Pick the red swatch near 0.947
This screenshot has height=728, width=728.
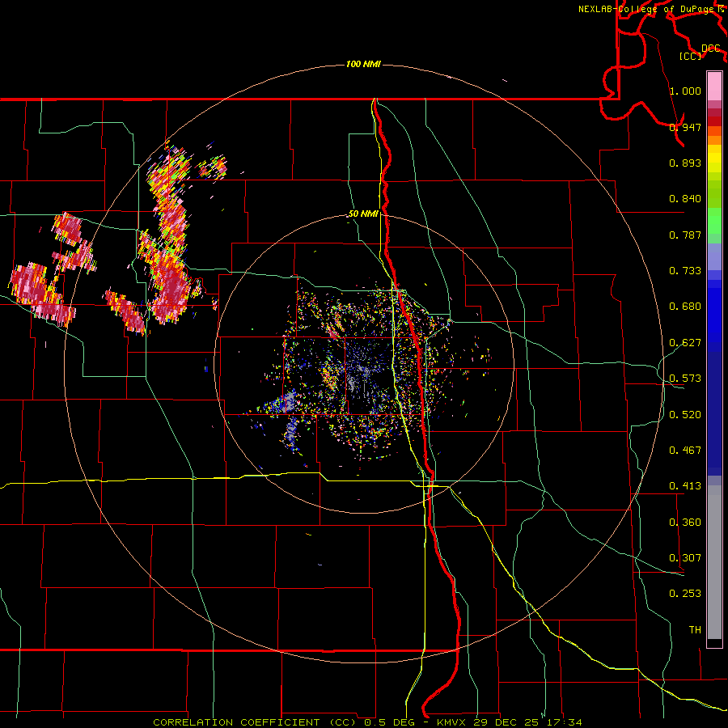[714, 121]
